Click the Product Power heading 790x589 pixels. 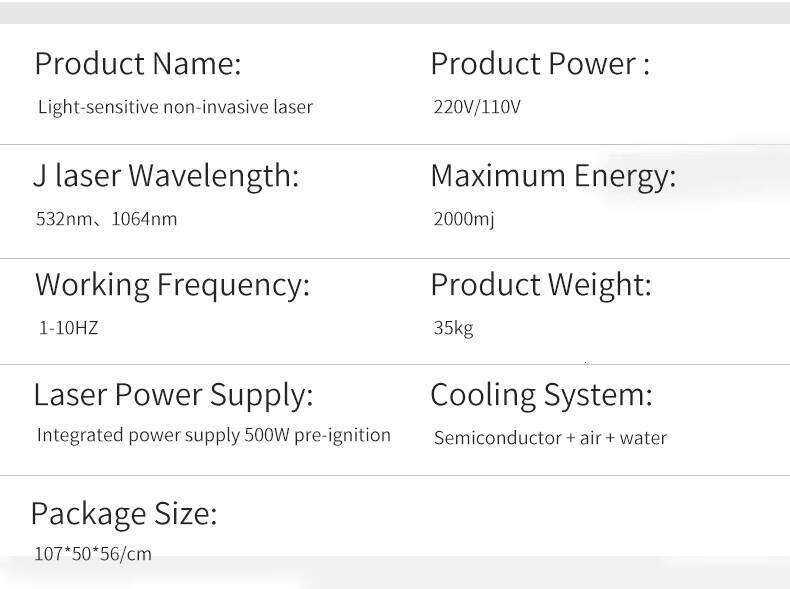pos(539,65)
